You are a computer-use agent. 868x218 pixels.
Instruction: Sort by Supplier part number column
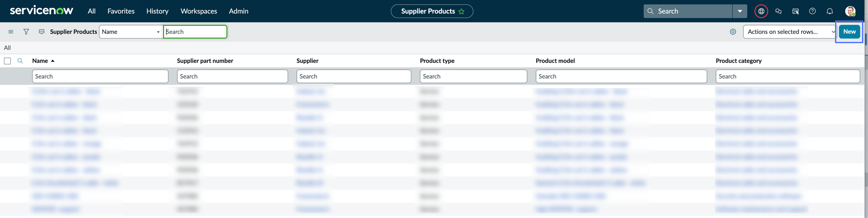(205, 61)
